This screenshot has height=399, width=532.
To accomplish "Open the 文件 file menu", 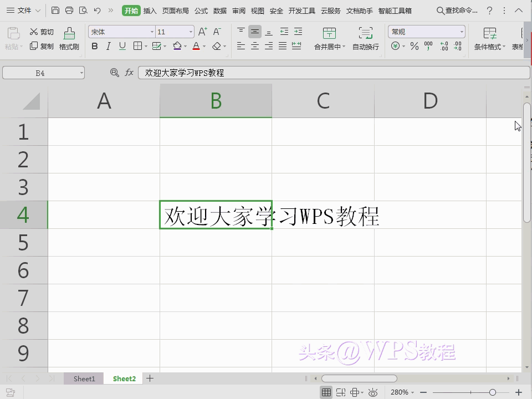I will coord(23,11).
